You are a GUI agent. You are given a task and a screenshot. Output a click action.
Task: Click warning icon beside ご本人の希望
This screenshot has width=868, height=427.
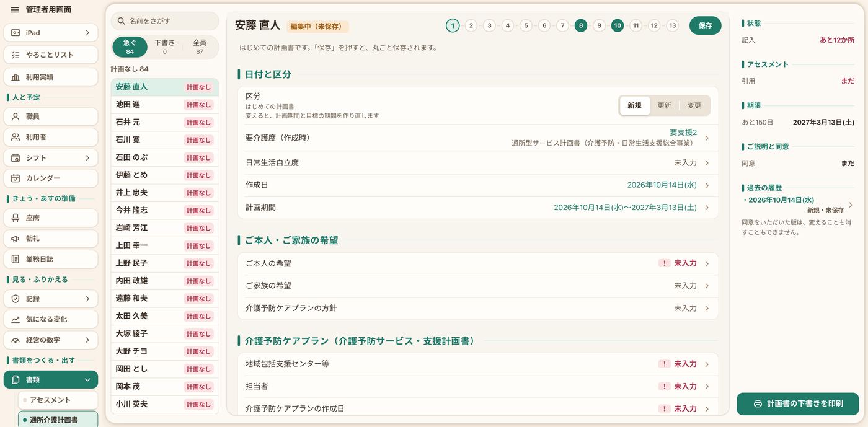[665, 263]
